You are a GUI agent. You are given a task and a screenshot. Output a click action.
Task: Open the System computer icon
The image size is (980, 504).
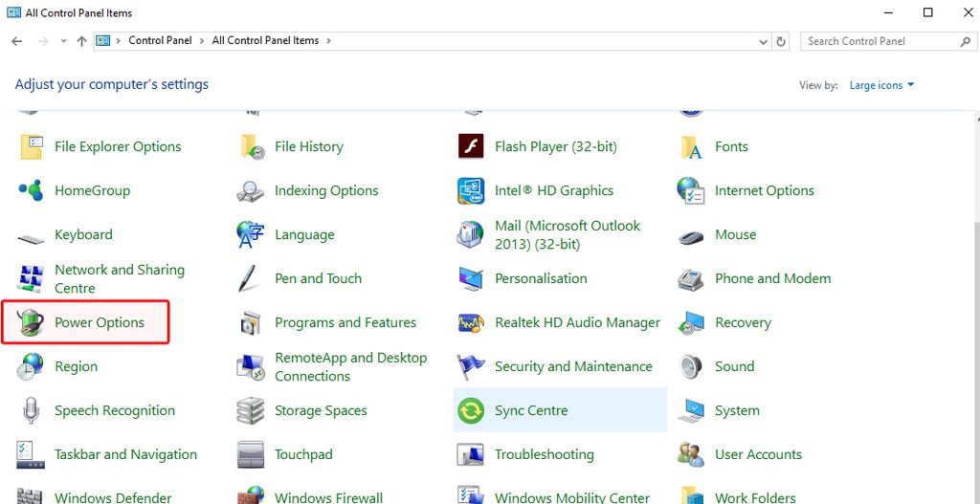691,410
